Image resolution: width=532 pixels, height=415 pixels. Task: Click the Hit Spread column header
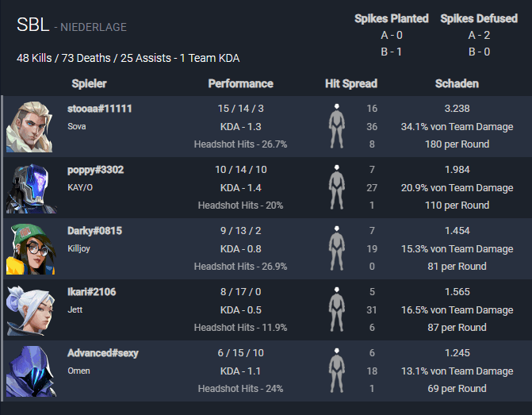[351, 83]
